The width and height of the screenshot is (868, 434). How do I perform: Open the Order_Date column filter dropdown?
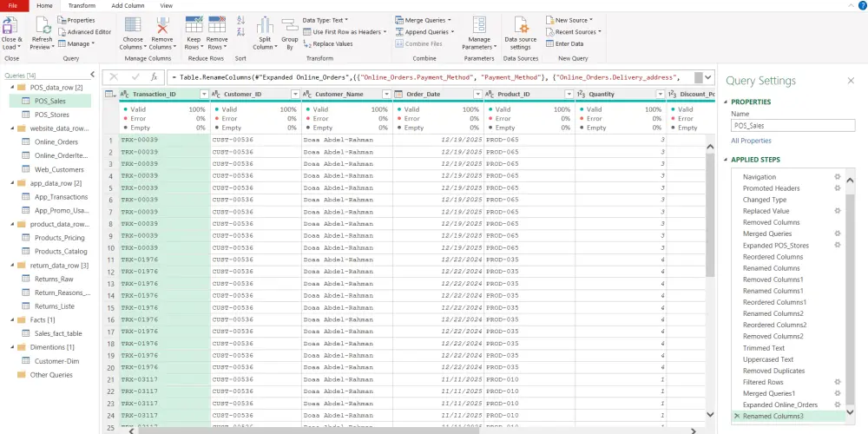[x=477, y=95]
